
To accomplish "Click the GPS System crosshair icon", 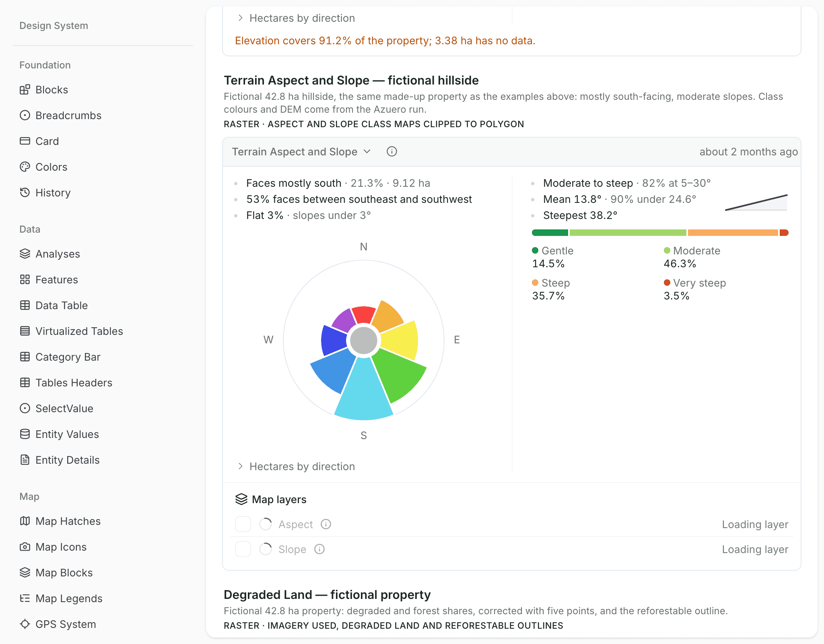I will (25, 624).
